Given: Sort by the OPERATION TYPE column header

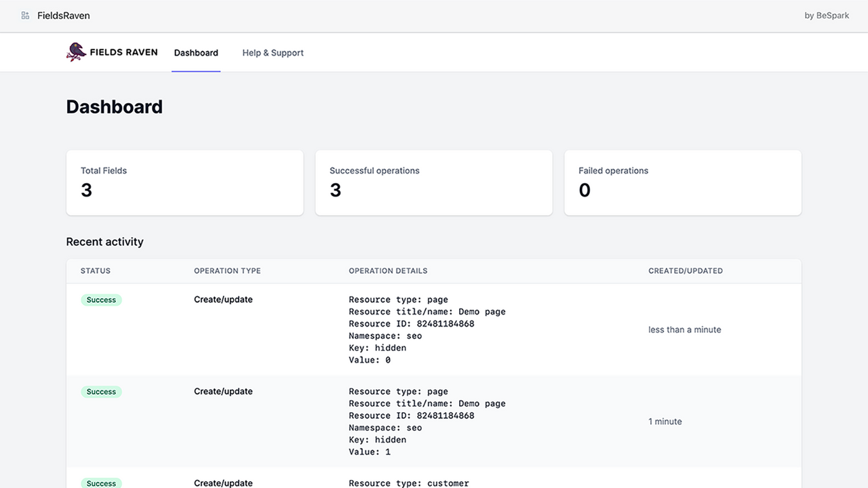Looking at the screenshot, I should 226,270.
